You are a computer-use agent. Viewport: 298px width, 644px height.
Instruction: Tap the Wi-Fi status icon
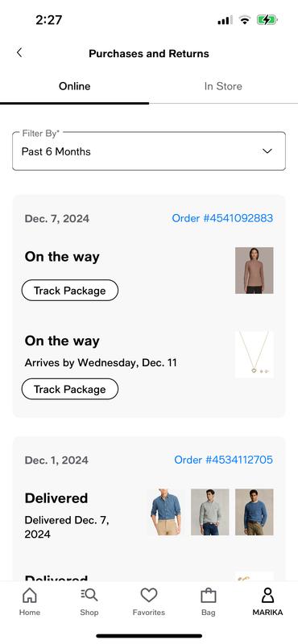[245, 19]
